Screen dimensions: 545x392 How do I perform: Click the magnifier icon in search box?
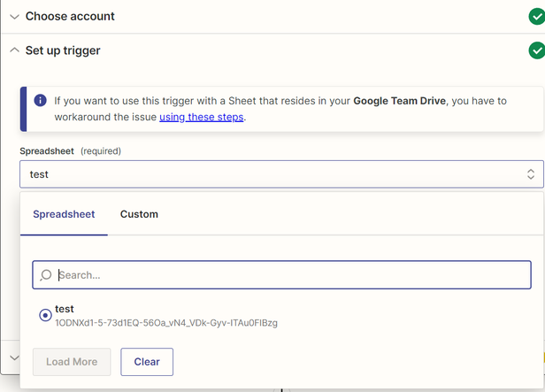(x=46, y=275)
